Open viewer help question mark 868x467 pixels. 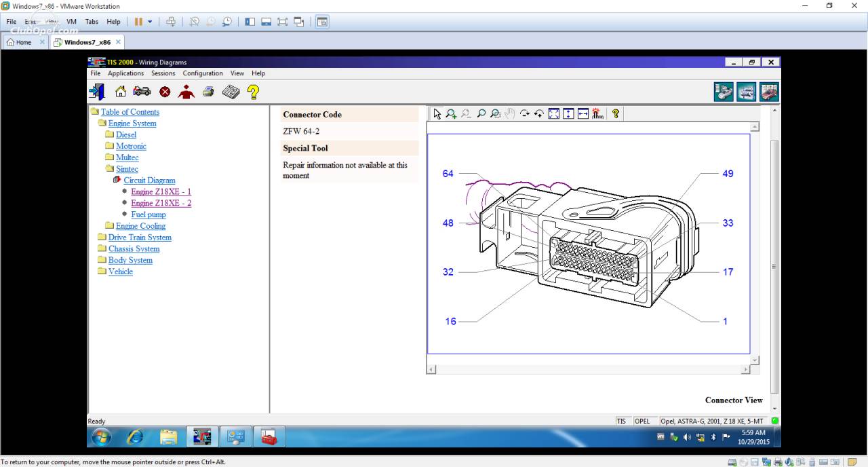(x=616, y=114)
